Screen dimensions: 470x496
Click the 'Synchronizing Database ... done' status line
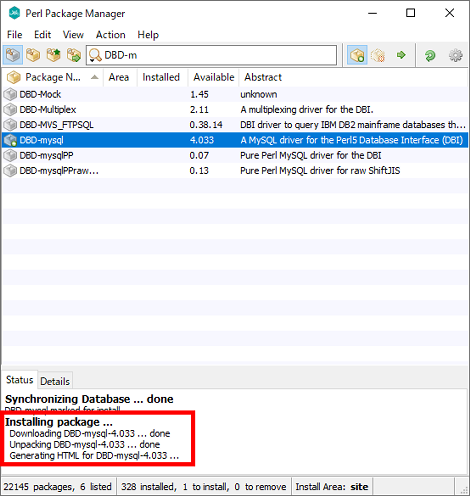pyautogui.click(x=89, y=399)
